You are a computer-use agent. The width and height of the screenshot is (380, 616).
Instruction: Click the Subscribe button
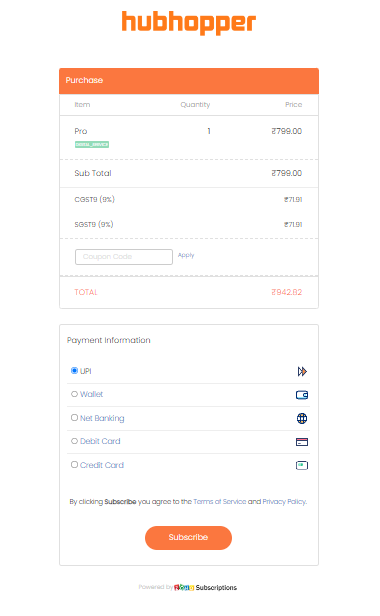[188, 537]
